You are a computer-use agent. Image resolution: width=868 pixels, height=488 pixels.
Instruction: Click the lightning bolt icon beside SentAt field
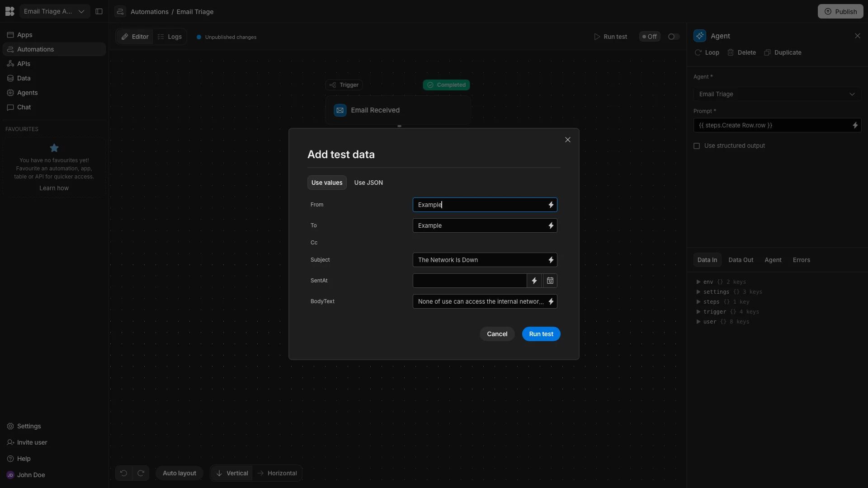534,281
